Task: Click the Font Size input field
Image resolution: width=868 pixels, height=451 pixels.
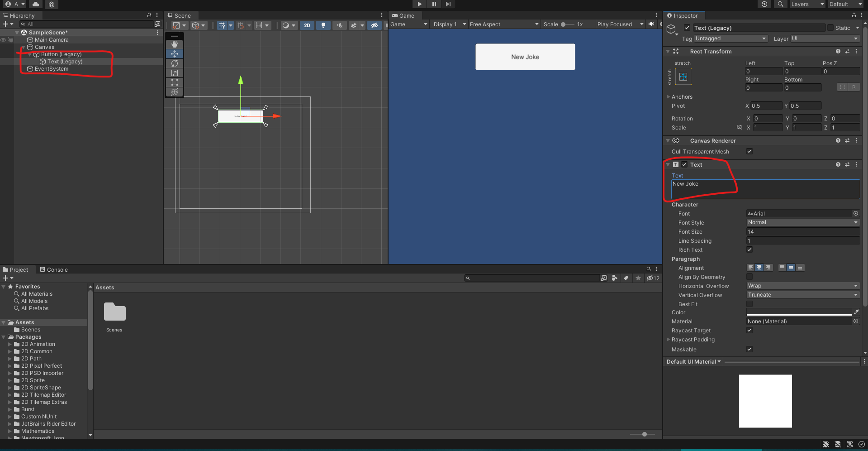Action: click(x=802, y=232)
